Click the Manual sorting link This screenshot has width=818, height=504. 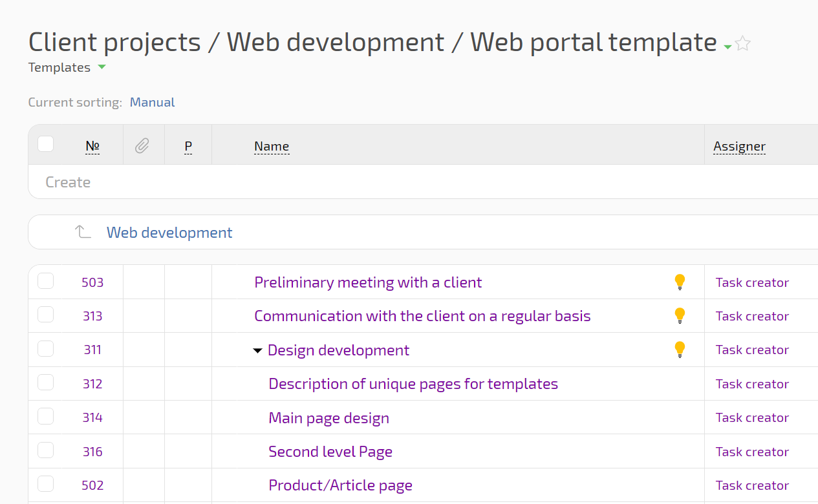coord(152,102)
